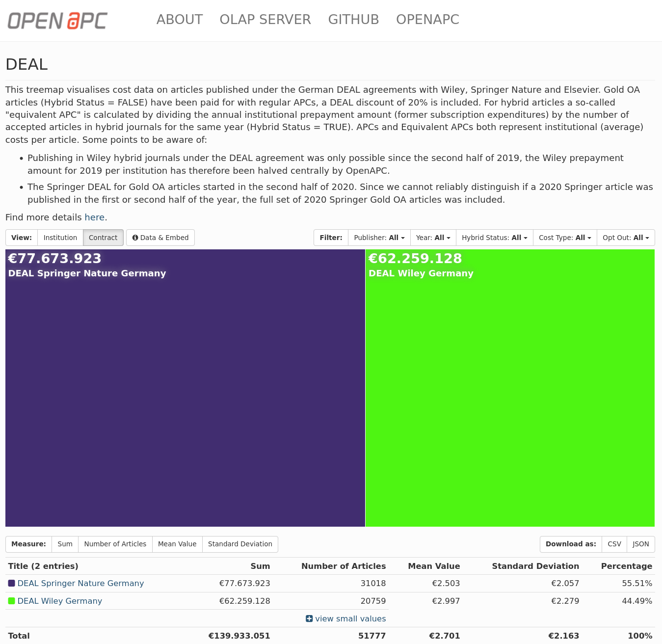The width and height of the screenshot is (662, 644).
Task: Open the ABOUT menu item
Action: click(x=180, y=20)
